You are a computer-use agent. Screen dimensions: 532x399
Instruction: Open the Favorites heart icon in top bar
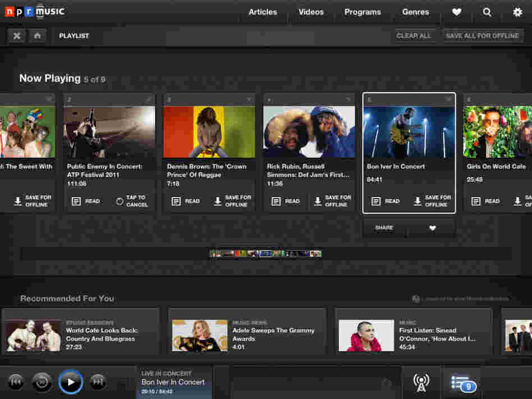[x=457, y=12]
